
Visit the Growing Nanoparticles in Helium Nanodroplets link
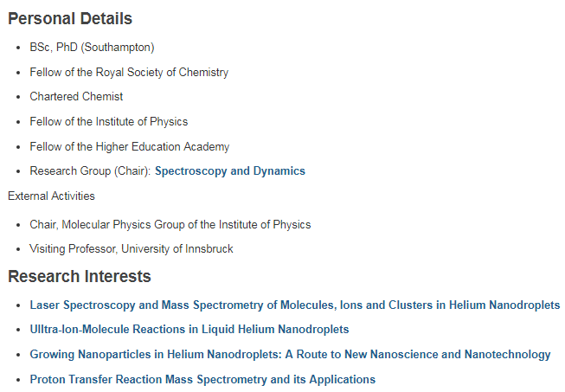tap(290, 355)
